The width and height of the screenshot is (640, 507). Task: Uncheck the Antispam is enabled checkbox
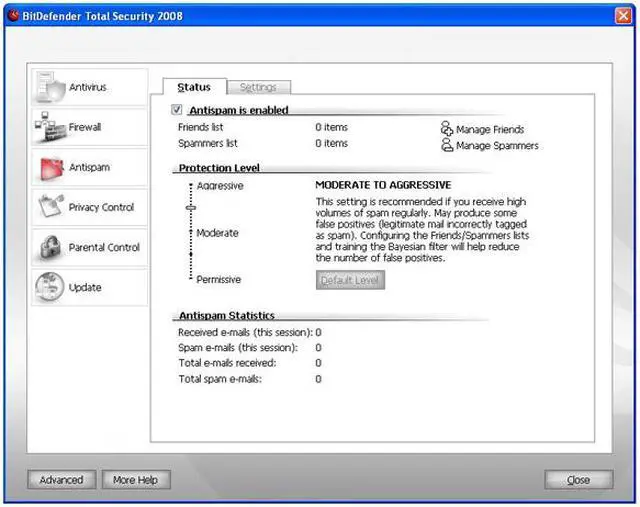pos(177,110)
